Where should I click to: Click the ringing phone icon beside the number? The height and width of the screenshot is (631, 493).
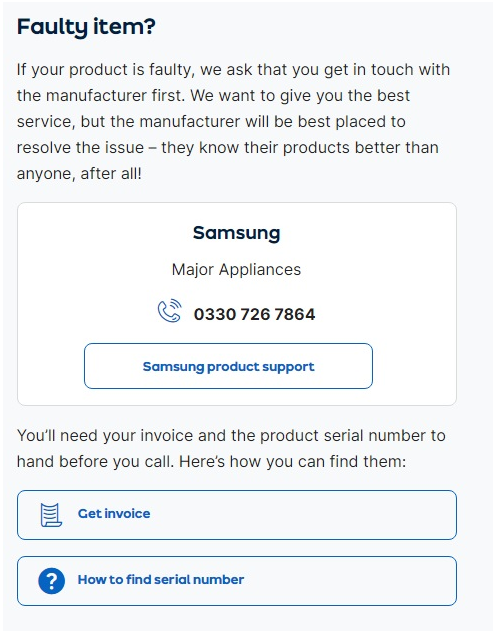(169, 311)
